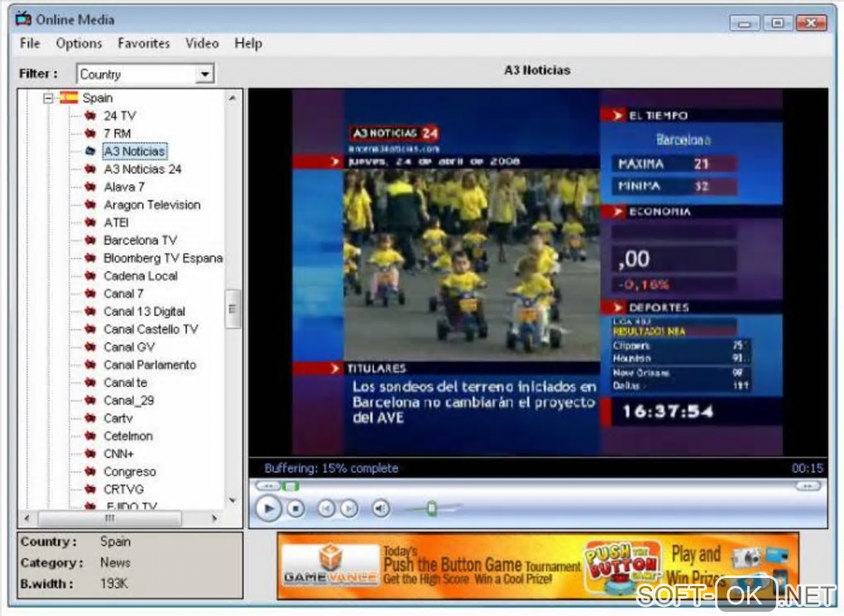This screenshot has height=616, width=844.
Task: Select the CNN+ channel
Action: click(x=118, y=453)
